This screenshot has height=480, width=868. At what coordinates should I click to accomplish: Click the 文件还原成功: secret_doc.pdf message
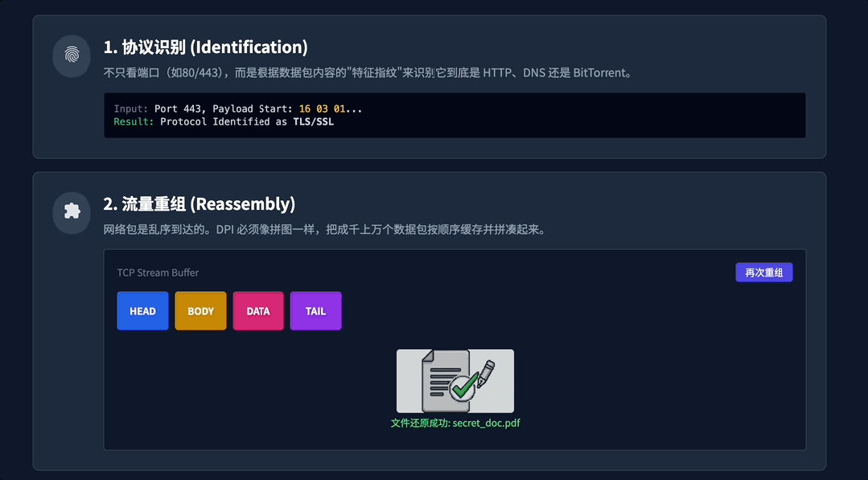(455, 423)
